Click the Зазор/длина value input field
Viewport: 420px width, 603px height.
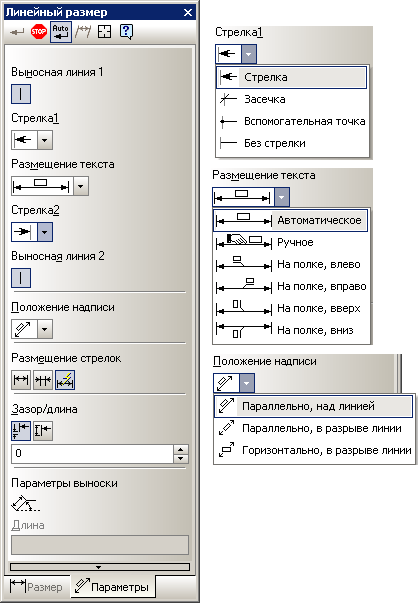92,454
